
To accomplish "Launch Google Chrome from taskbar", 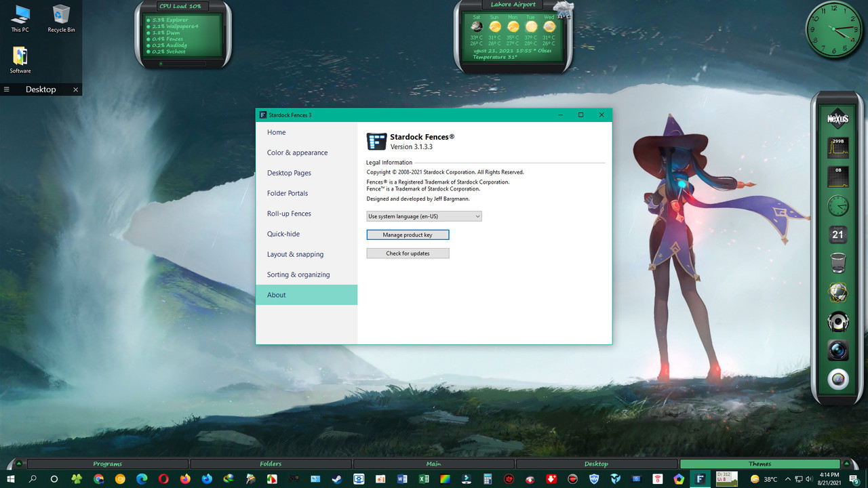I will click(98, 479).
